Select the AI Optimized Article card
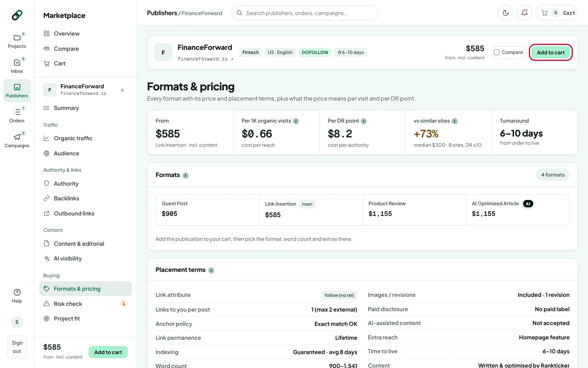588x368 pixels. (518, 210)
